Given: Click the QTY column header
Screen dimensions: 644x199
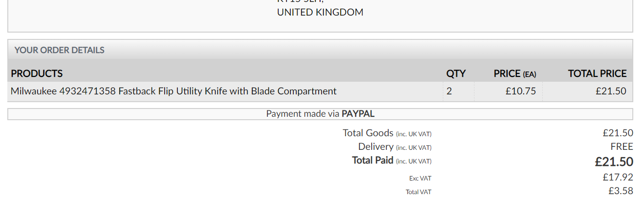Looking at the screenshot, I should click(456, 73).
